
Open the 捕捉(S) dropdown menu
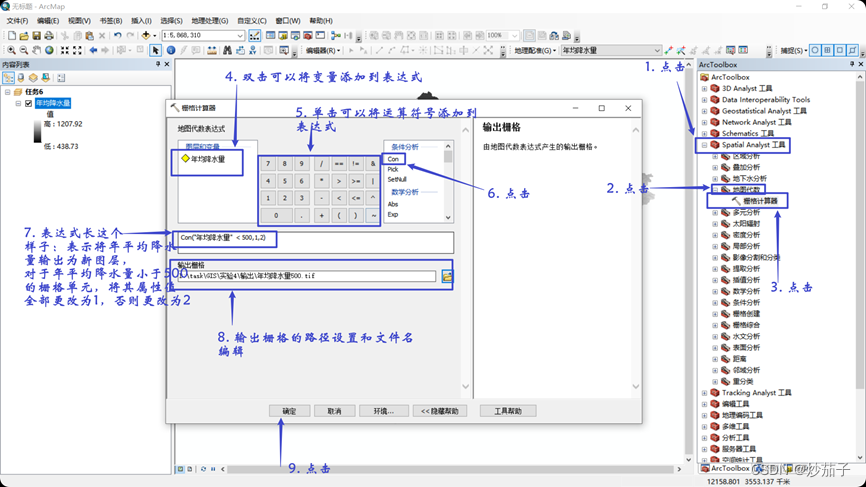point(794,50)
